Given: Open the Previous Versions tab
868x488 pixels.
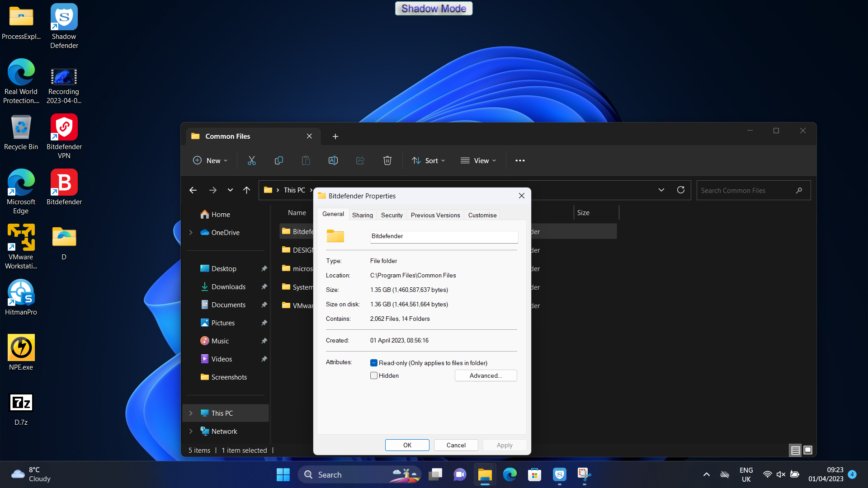Looking at the screenshot, I should 435,215.
